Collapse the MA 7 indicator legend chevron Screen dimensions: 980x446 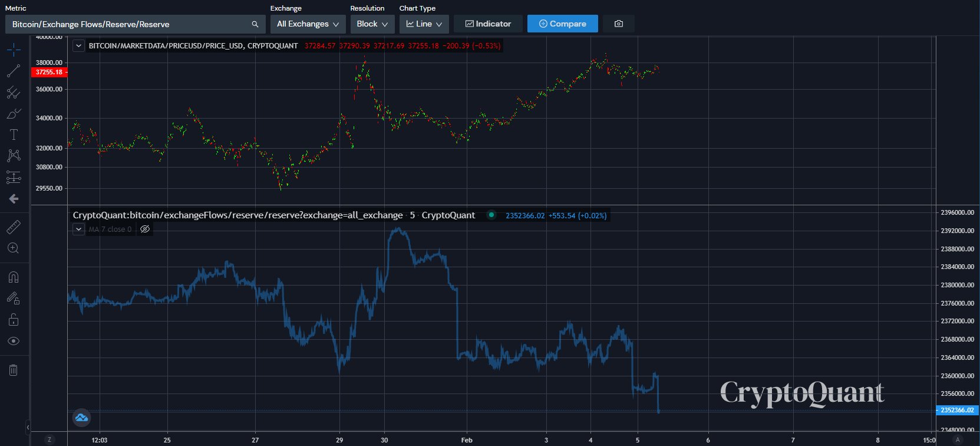(78, 229)
